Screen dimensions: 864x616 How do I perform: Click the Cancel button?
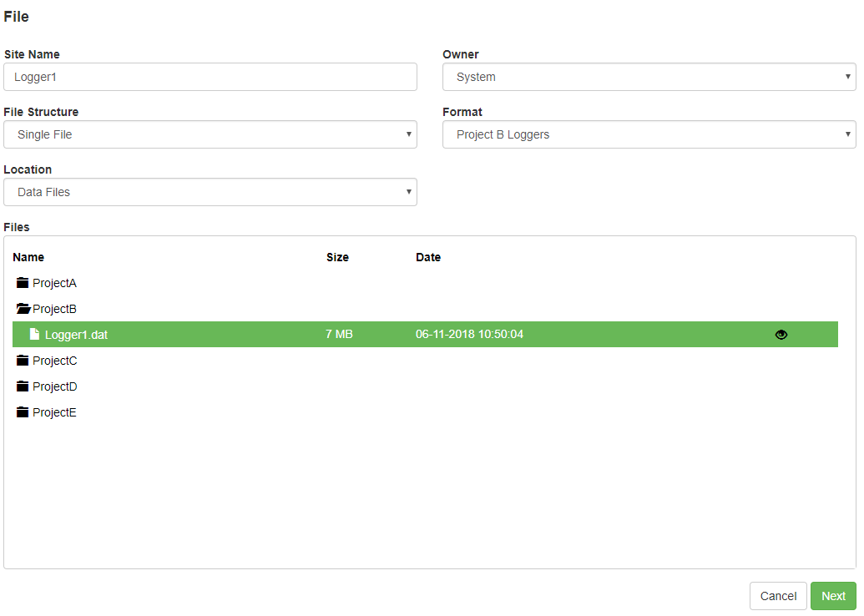coord(778,596)
